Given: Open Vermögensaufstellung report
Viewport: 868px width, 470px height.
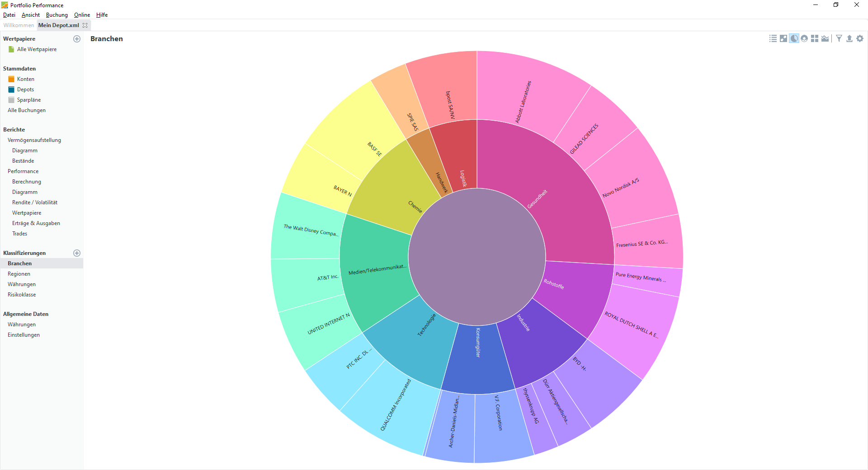Looking at the screenshot, I should [x=34, y=140].
